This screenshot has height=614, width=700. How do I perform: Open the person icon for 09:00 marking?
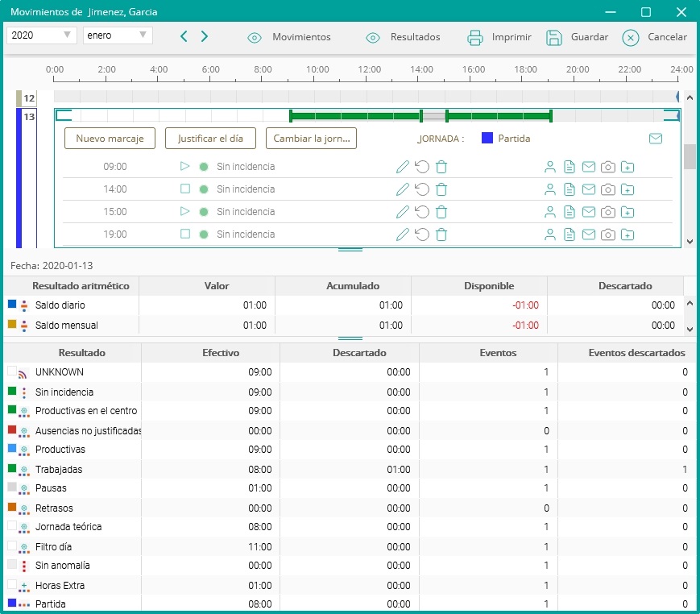550,167
